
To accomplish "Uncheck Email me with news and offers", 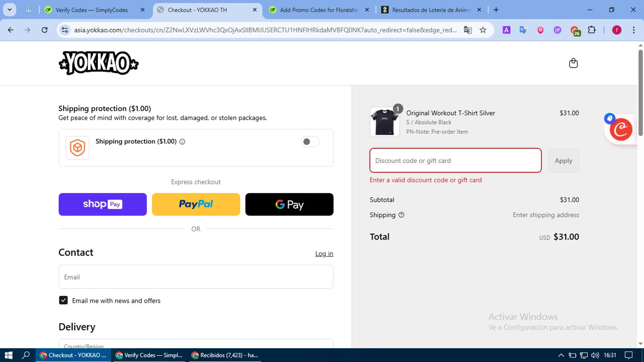I will [63, 300].
